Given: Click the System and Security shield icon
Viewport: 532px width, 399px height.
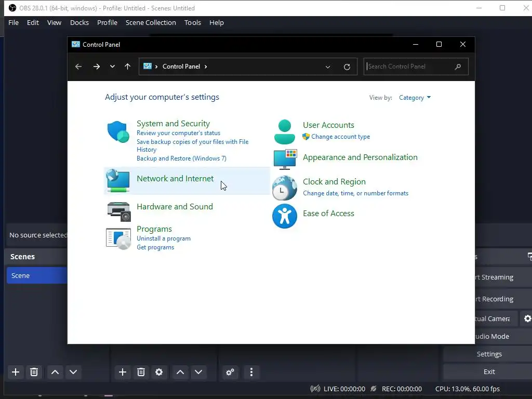Looking at the screenshot, I should (x=118, y=131).
